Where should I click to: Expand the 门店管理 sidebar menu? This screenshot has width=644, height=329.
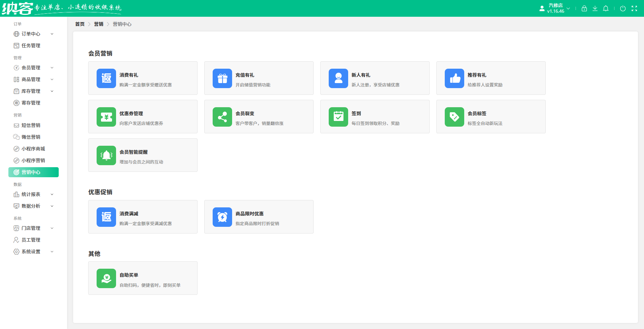tap(34, 228)
